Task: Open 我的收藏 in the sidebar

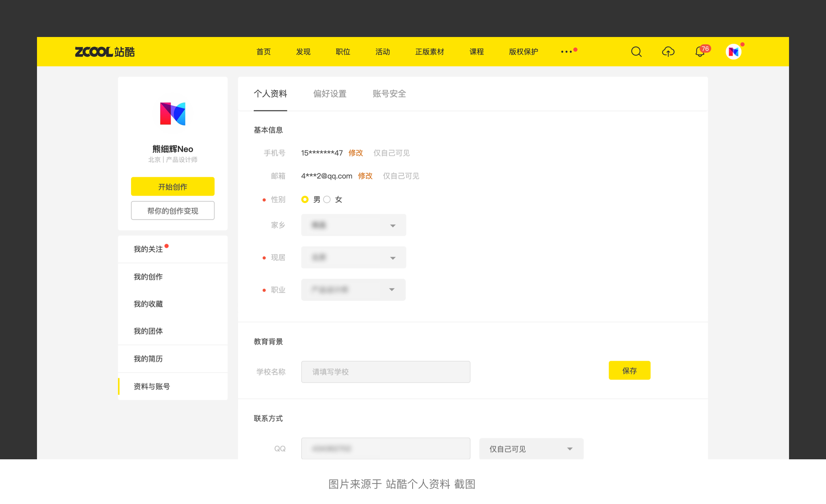Action: coord(148,304)
